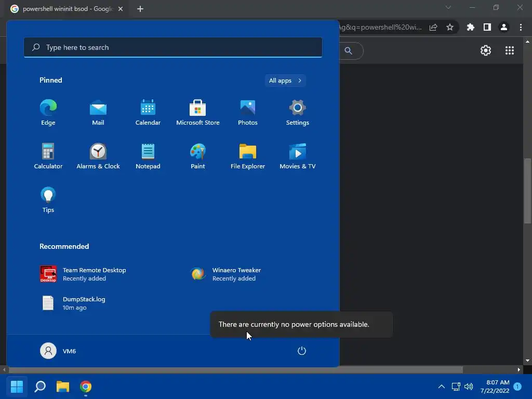Launch Notepad from pinned apps
This screenshot has height=399, width=532.
pyautogui.click(x=148, y=156)
